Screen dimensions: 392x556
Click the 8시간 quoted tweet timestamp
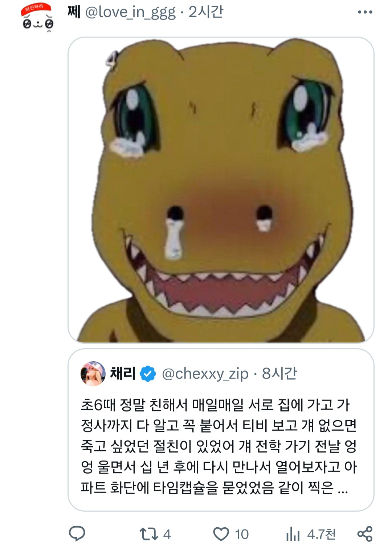pos(279,373)
